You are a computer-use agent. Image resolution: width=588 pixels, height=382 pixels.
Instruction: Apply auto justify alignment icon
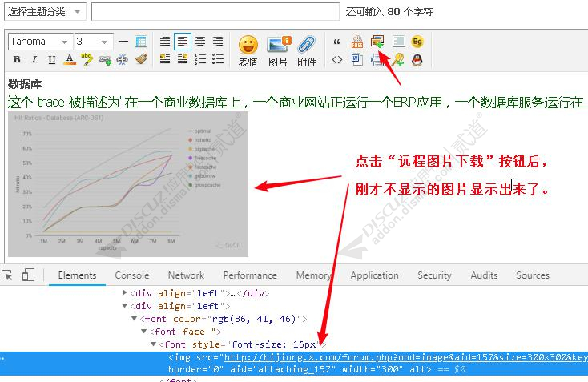[165, 41]
